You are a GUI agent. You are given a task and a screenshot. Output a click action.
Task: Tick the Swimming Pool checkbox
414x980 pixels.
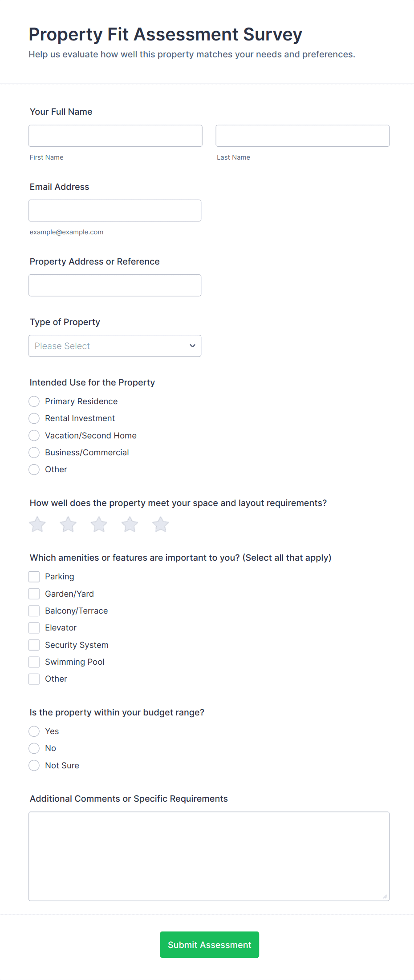click(34, 662)
